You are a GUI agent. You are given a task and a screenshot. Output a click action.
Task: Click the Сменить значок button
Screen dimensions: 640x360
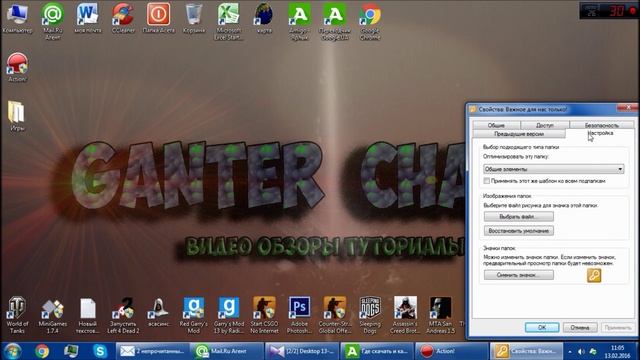519,275
